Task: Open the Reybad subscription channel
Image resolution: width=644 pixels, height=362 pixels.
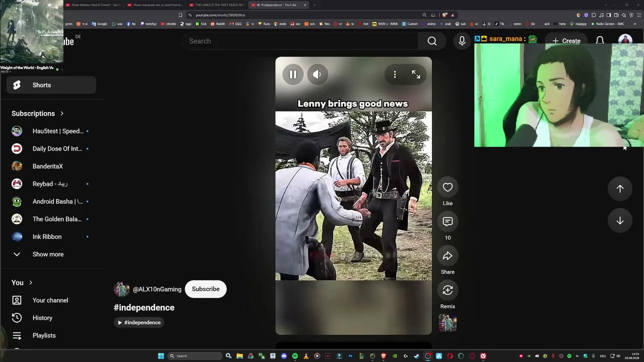Action: pos(51,184)
